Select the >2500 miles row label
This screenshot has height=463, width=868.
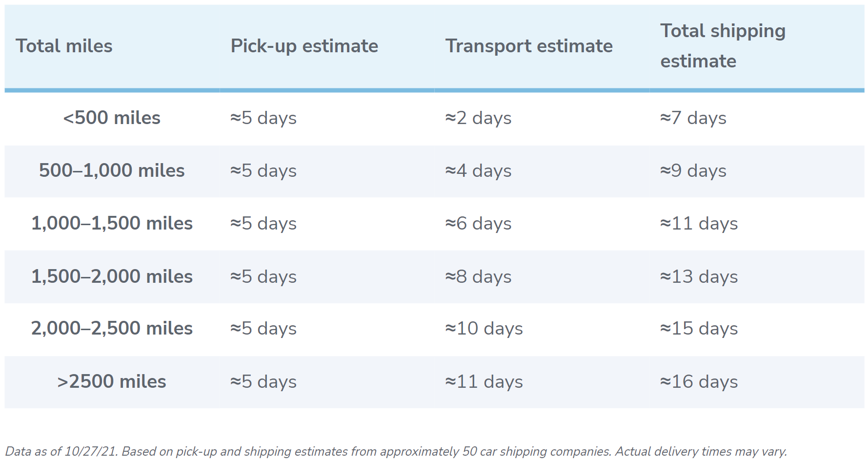click(112, 382)
